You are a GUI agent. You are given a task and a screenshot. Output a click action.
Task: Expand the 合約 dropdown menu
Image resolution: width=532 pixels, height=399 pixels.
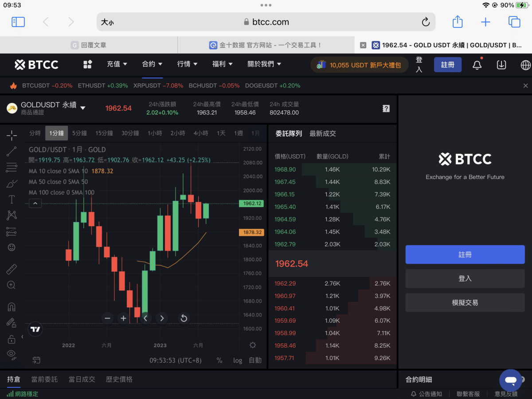[152, 64]
